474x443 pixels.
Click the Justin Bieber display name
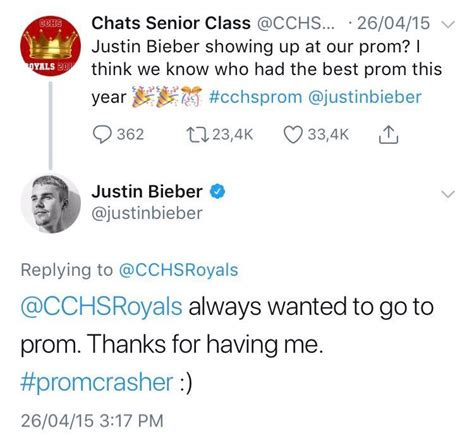click(x=147, y=192)
